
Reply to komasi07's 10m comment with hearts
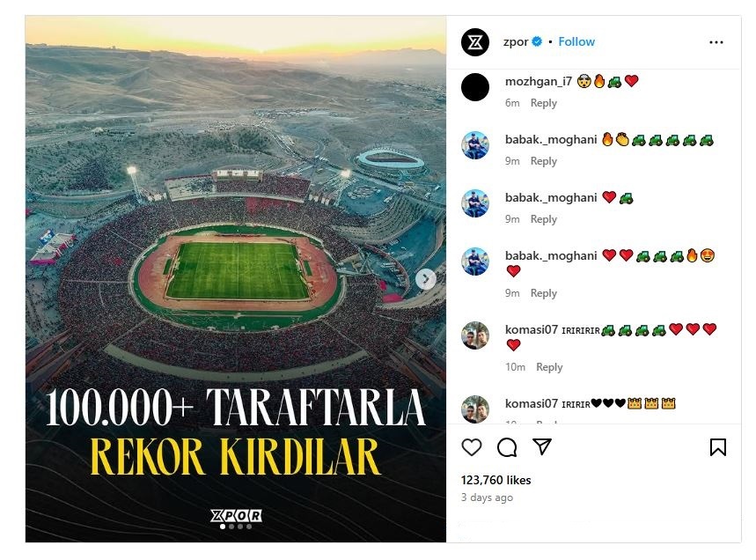point(549,367)
